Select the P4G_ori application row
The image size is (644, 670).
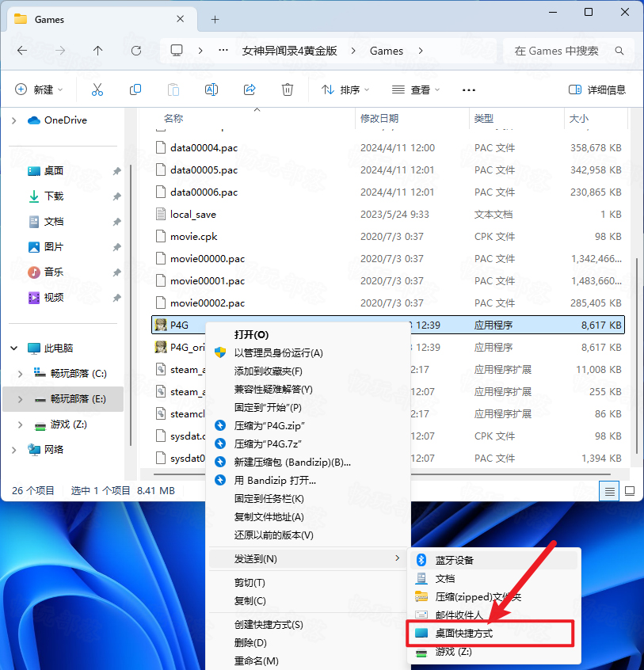pyautogui.click(x=388, y=348)
